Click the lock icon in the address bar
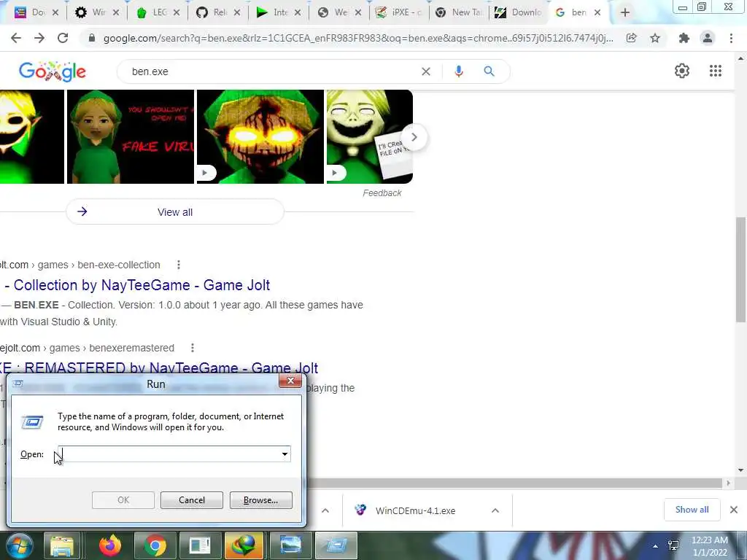Image resolution: width=747 pixels, height=560 pixels. (x=92, y=38)
